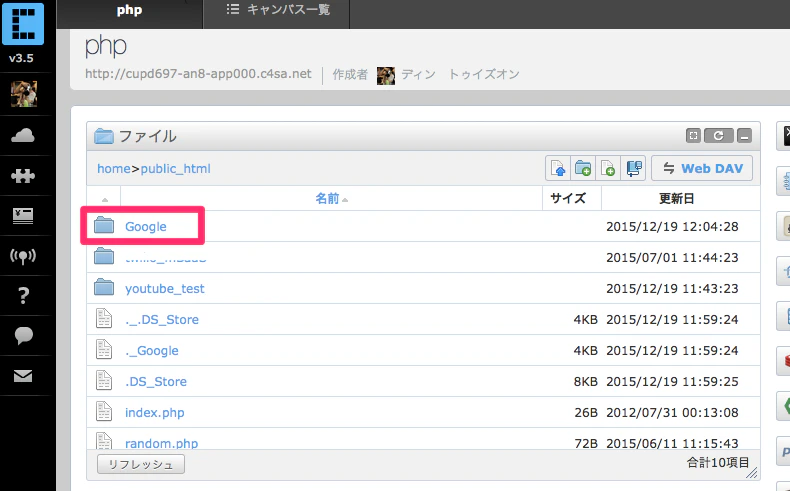Click the author avatar next to 作成者
790x491 pixels.
[x=386, y=76]
